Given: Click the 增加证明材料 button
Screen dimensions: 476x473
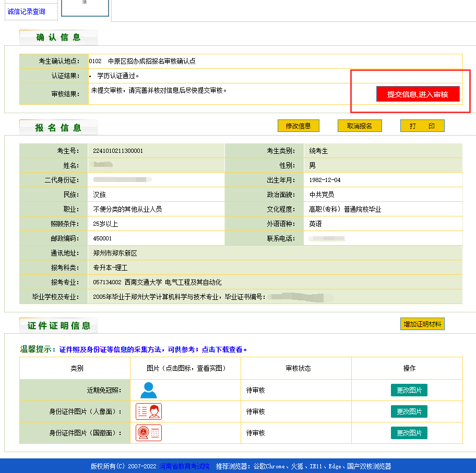Looking at the screenshot, I should click(422, 324).
